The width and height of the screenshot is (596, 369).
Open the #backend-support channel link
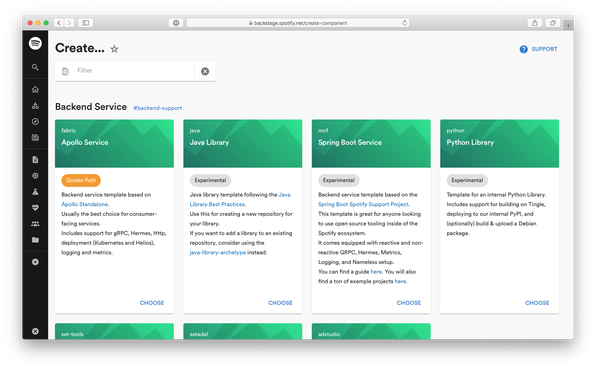tap(157, 108)
